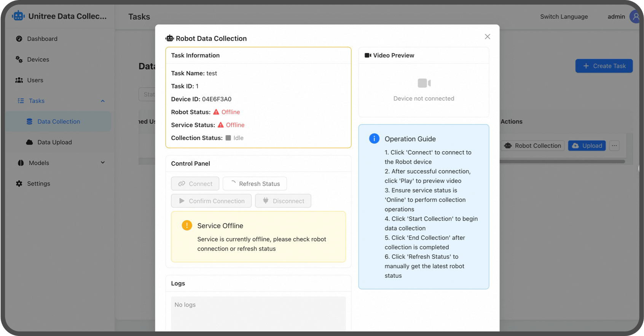Click the admin user avatar icon
This screenshot has height=336, width=644.
(x=635, y=17)
